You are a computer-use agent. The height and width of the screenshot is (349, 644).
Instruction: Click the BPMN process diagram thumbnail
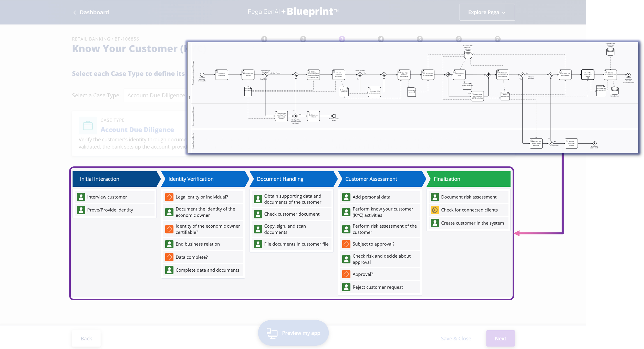[x=412, y=98]
